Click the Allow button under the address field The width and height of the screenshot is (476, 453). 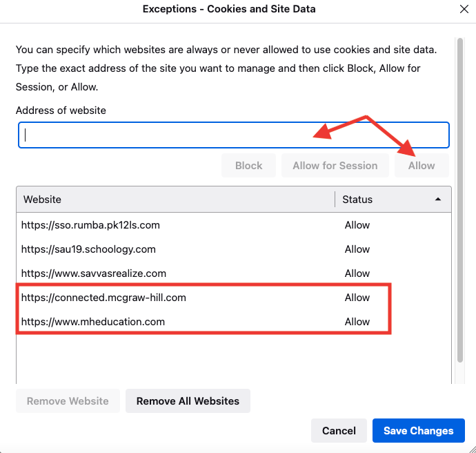click(x=422, y=166)
